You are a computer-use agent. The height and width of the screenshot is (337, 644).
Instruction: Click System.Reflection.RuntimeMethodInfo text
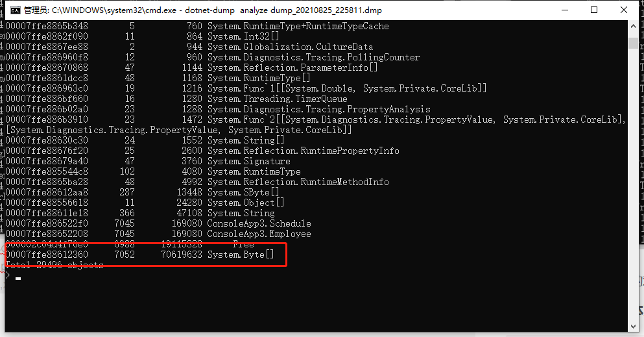pos(298,182)
